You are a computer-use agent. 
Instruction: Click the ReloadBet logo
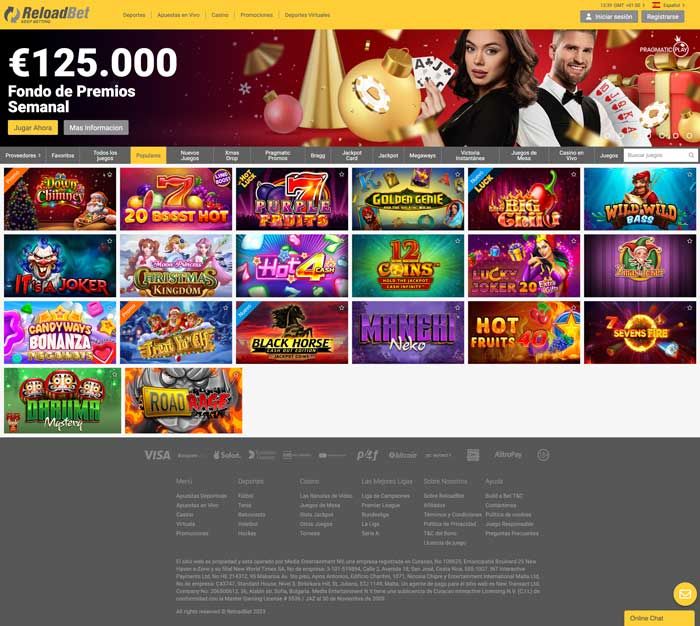tap(47, 15)
